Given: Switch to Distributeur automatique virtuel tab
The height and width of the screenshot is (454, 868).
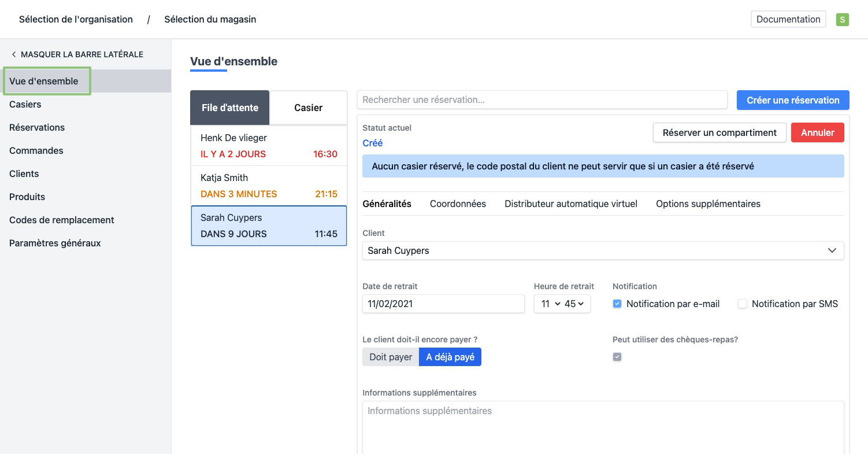Looking at the screenshot, I should [570, 204].
